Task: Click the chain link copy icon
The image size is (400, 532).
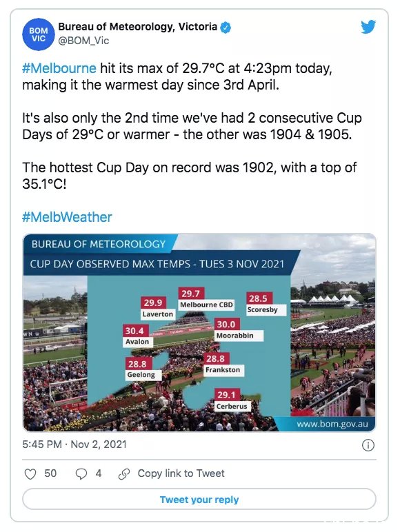Action: pos(124,473)
